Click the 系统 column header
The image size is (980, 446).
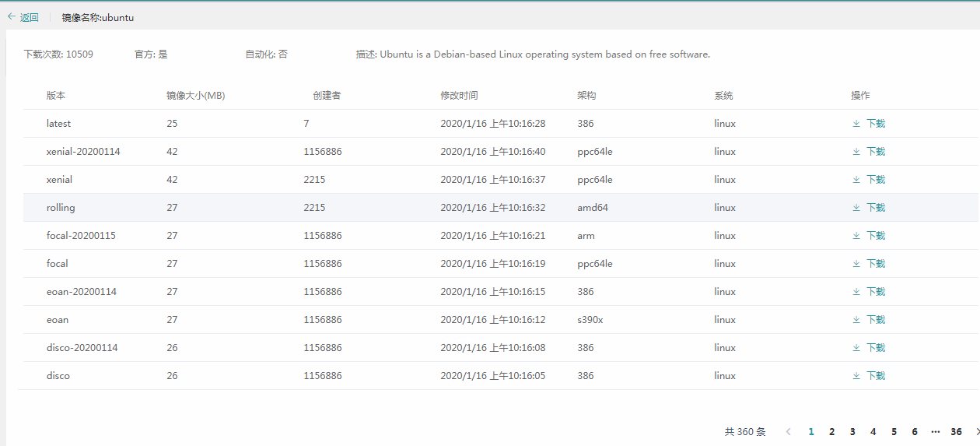[x=723, y=95]
